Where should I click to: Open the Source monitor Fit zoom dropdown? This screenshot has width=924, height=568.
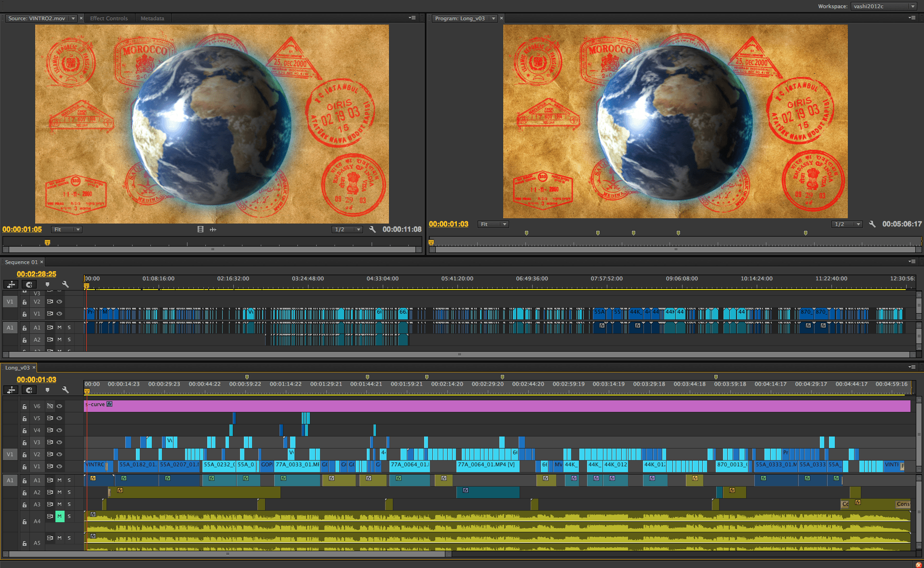(67, 229)
